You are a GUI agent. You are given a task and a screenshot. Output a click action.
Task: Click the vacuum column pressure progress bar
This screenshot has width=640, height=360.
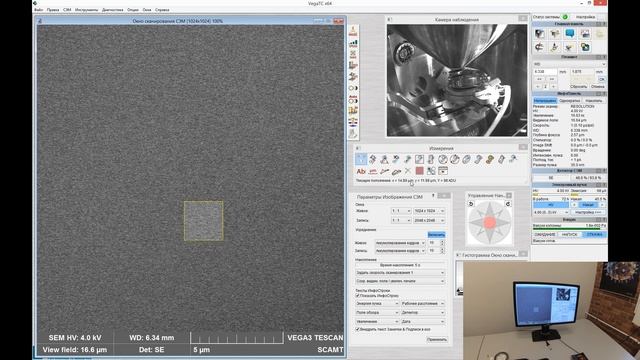tap(569, 229)
